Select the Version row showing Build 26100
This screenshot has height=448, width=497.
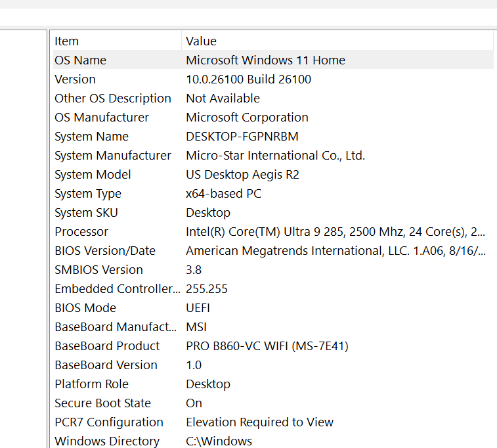click(x=75, y=79)
